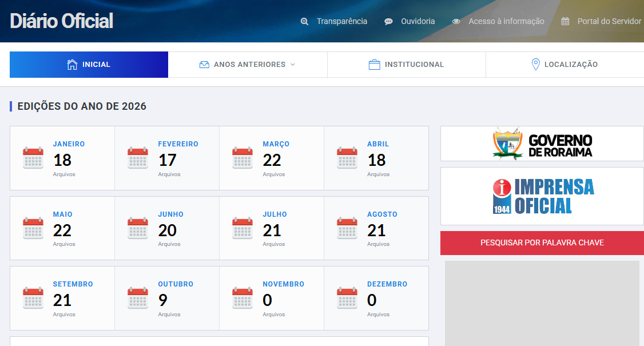The image size is (644, 346).
Task: Open Acesso à informação link
Action: point(506,21)
